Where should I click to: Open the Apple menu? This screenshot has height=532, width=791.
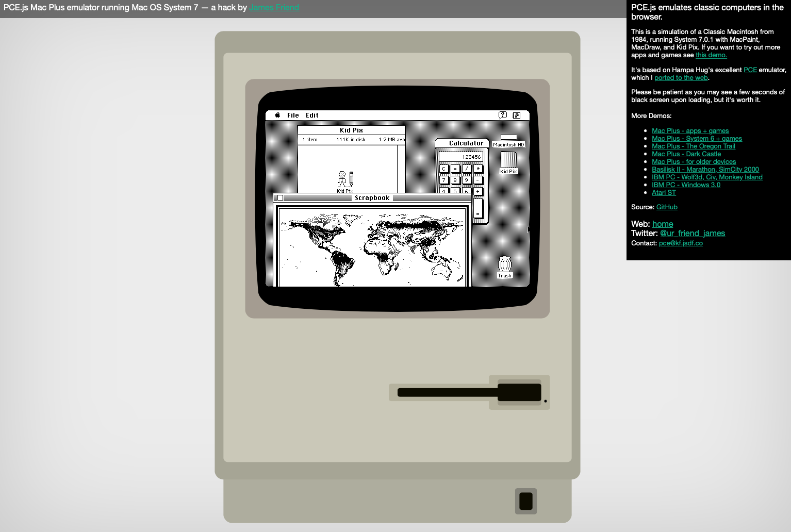[277, 115]
